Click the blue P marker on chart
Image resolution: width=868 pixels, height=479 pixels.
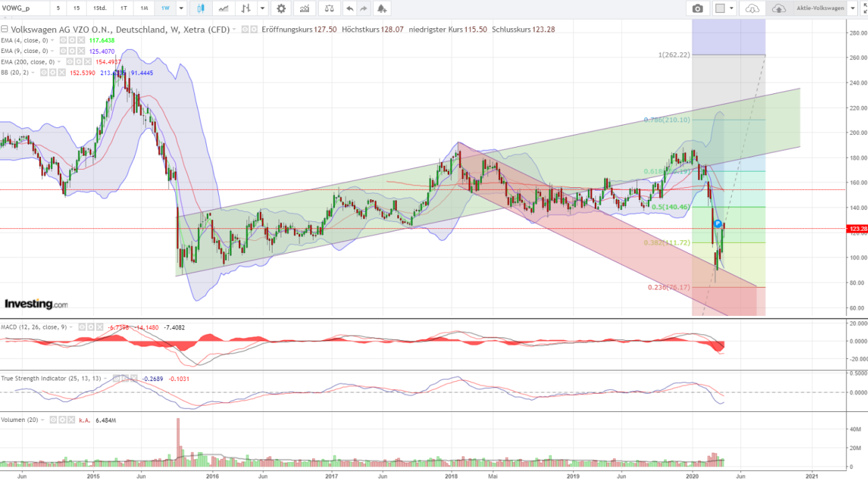[x=718, y=223]
